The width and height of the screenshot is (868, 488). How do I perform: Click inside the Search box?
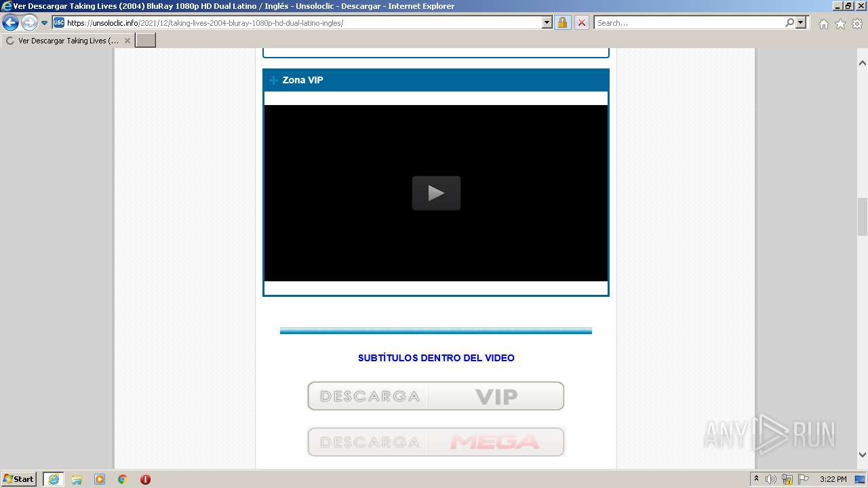pyautogui.click(x=689, y=23)
